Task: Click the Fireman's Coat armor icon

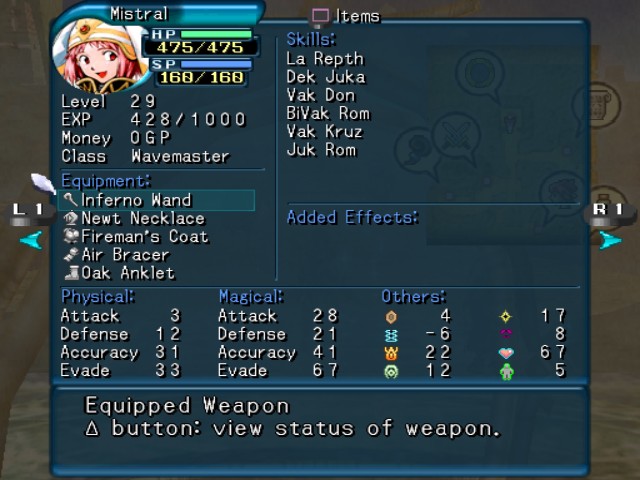Action: coord(71,236)
